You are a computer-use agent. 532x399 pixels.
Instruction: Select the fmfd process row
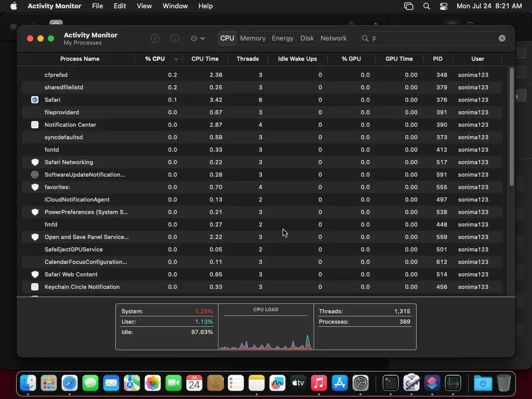262,224
